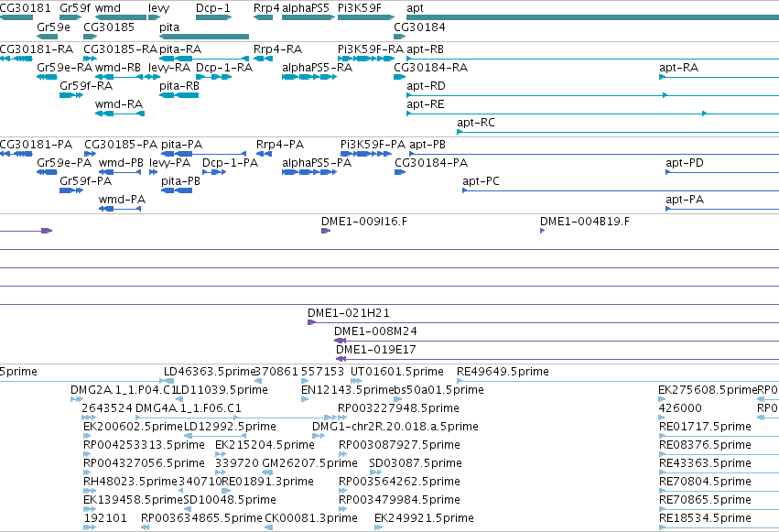The height and width of the screenshot is (532, 779).
Task: Select the RE49649.5prime EST label
Action: pyautogui.click(x=503, y=372)
